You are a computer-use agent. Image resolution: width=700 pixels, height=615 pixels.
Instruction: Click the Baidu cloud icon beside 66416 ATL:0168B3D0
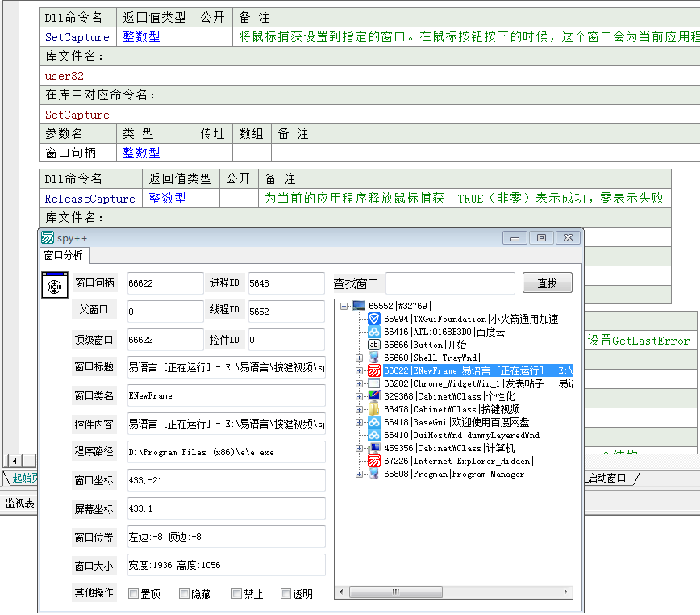pos(373,332)
